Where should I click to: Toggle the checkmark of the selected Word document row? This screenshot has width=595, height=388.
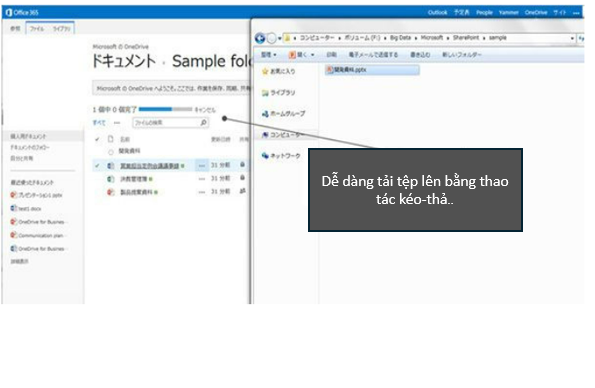pos(98,166)
